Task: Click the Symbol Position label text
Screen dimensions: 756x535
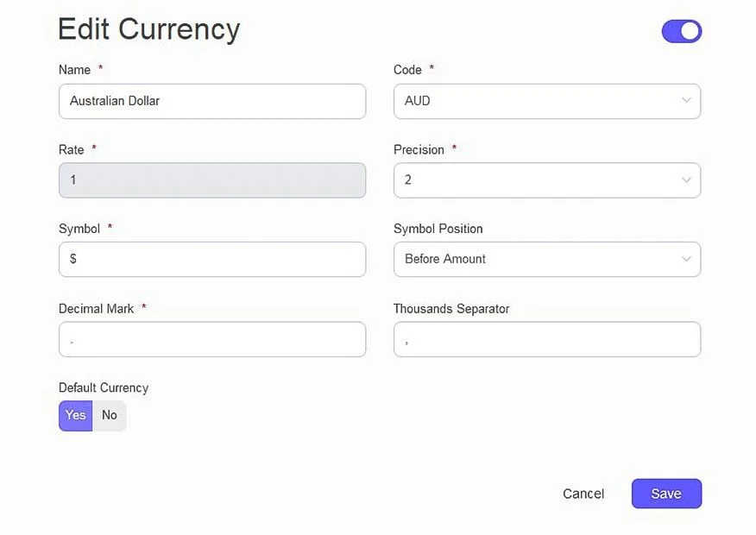Action: click(438, 229)
